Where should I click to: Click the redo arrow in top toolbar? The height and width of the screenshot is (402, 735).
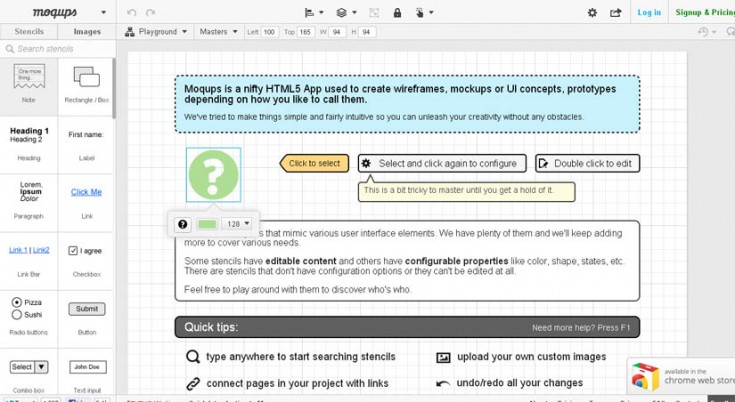tap(151, 13)
